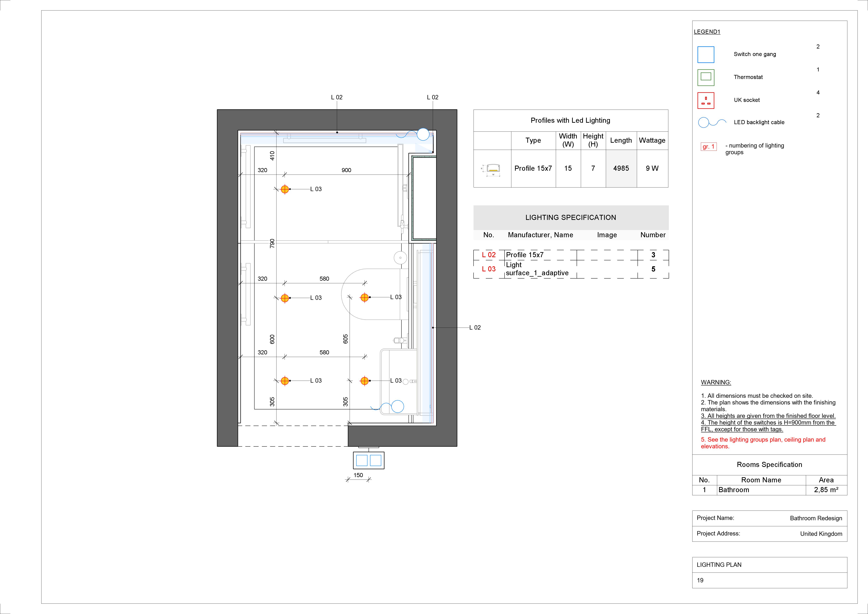
Task: Click the red L 03 specification row label
Action: pos(488,269)
